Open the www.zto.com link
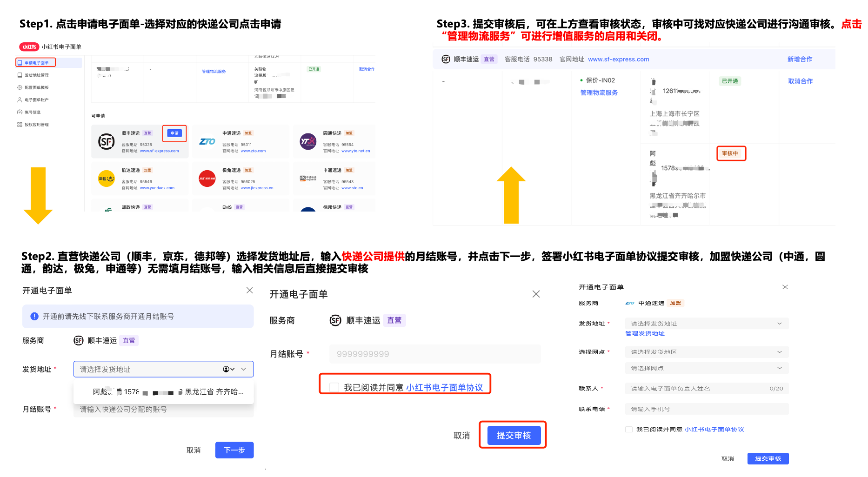This screenshot has height=477, width=868. 253,151
